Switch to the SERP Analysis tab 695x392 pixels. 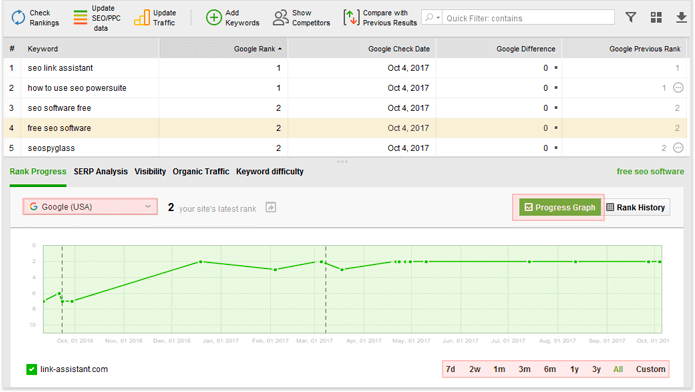pyautogui.click(x=101, y=172)
